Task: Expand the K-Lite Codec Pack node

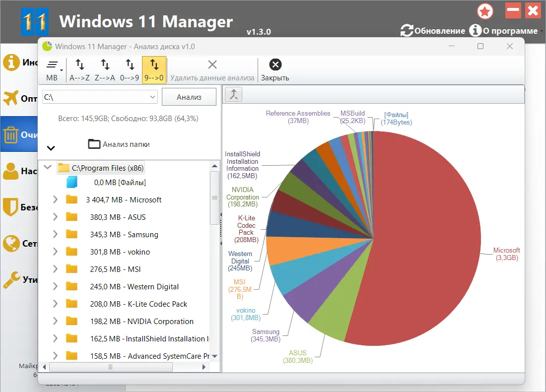Action: (55, 304)
